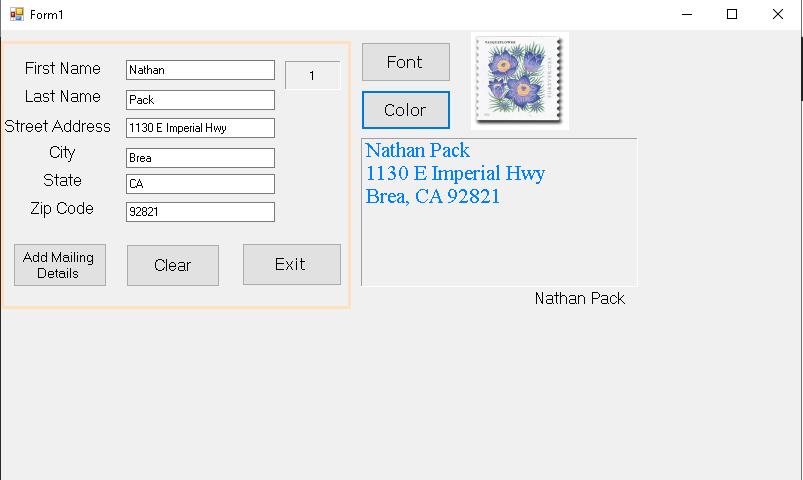Click the City text box
Viewport: 803px width, 480px height.
pos(200,158)
